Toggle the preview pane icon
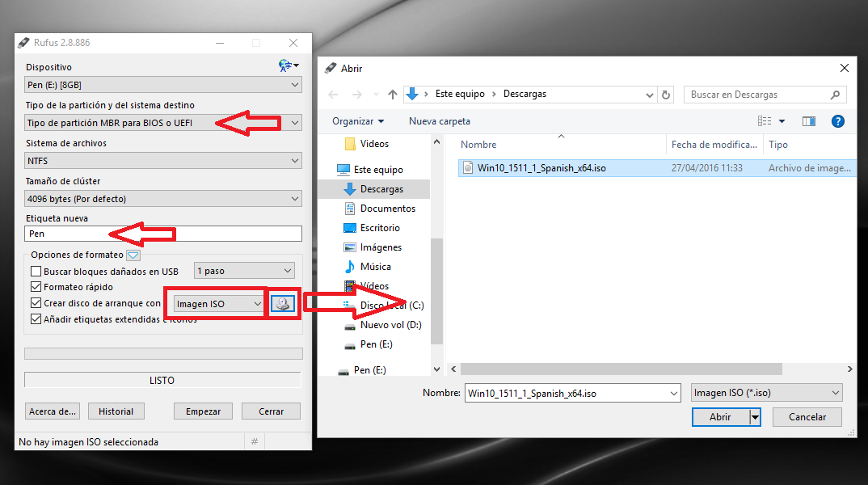Image resolution: width=868 pixels, height=485 pixels. (808, 121)
